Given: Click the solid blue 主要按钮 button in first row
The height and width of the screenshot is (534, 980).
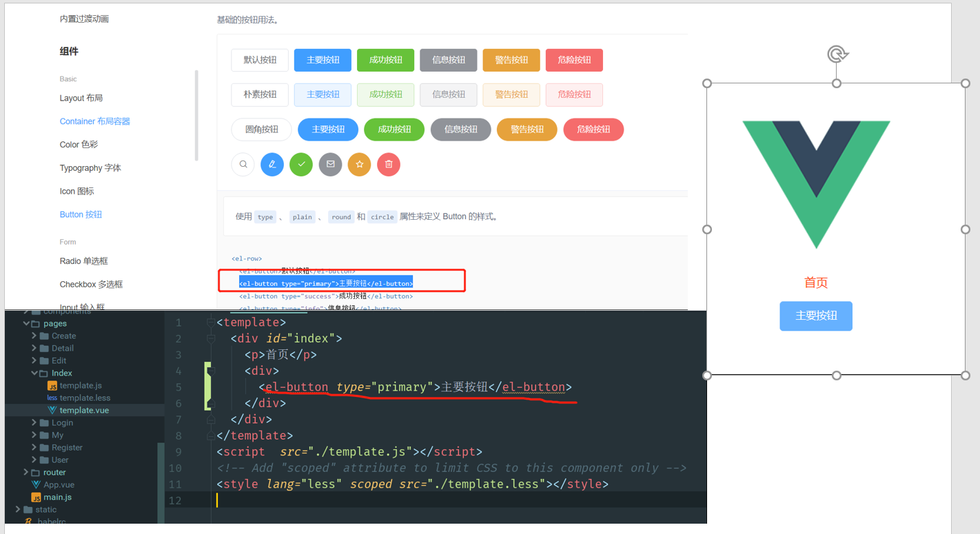Looking at the screenshot, I should [x=323, y=60].
